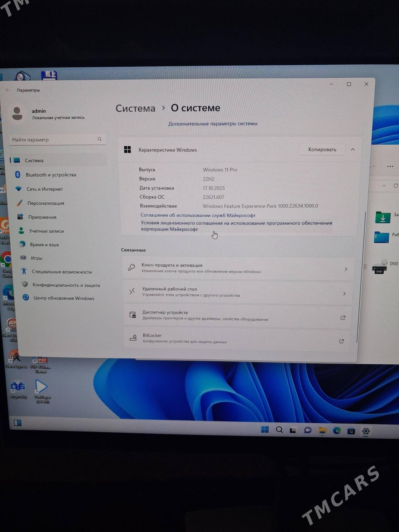The width and height of the screenshot is (399, 532).
Task: Click the Конфиденциальность и защита shield icon
Action: pos(25,284)
